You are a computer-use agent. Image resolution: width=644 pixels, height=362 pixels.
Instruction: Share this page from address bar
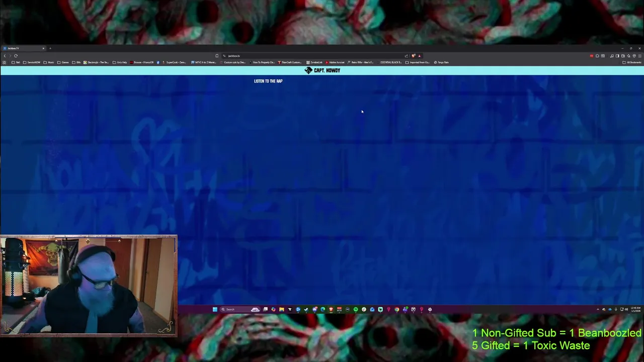[406, 56]
